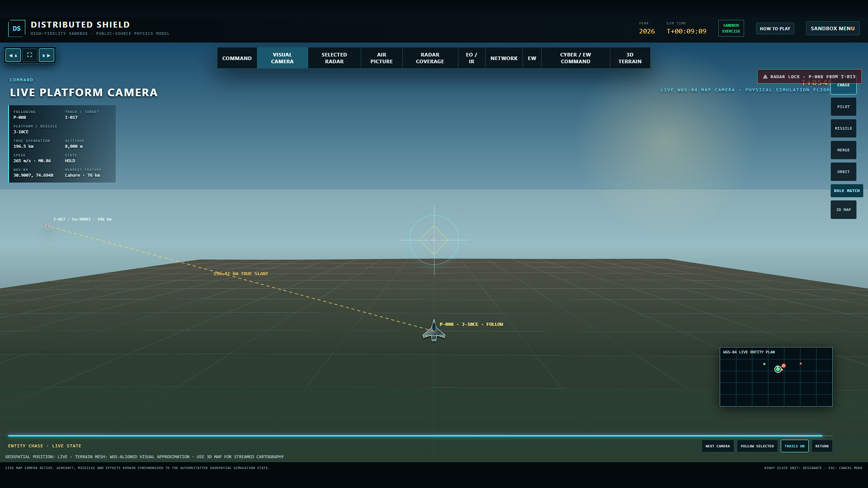Click the WGS-84 live entity plan minimap

click(x=776, y=377)
